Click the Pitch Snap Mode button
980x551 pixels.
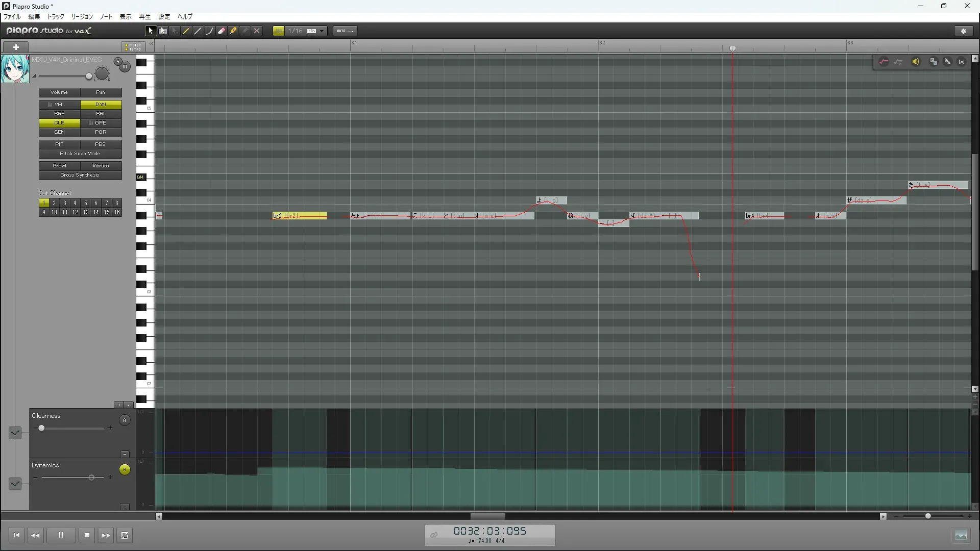80,154
